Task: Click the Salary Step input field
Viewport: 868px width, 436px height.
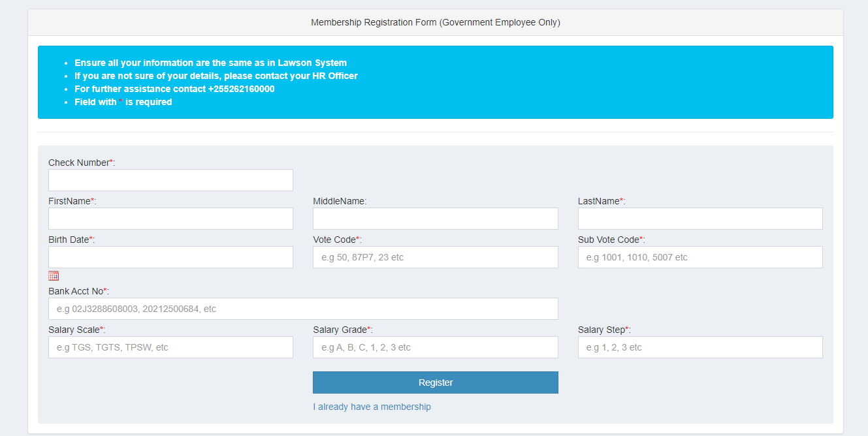Action: [x=699, y=347]
